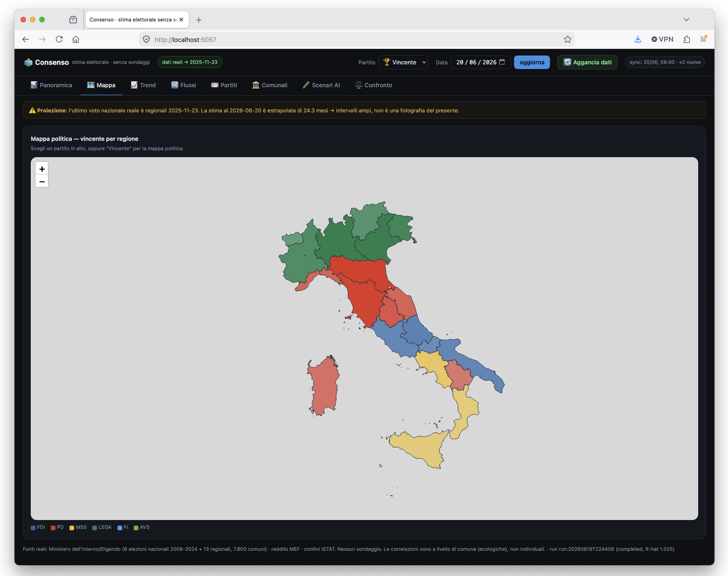Switch to the Comunali tab

tap(270, 85)
